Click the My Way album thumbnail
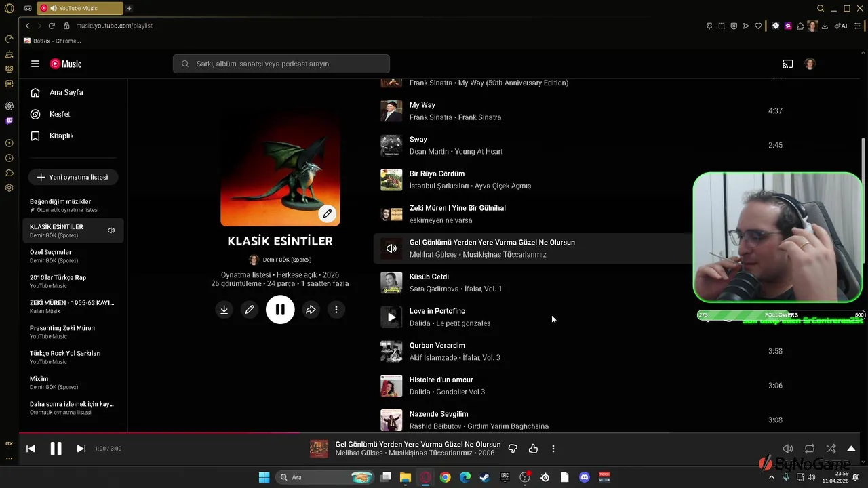 point(391,110)
